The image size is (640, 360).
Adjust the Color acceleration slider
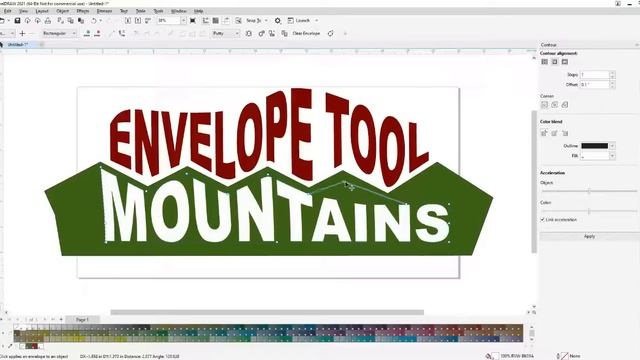[589, 211]
